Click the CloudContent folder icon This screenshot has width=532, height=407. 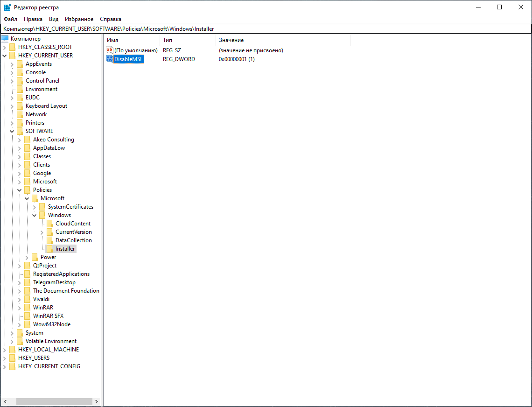coord(50,224)
